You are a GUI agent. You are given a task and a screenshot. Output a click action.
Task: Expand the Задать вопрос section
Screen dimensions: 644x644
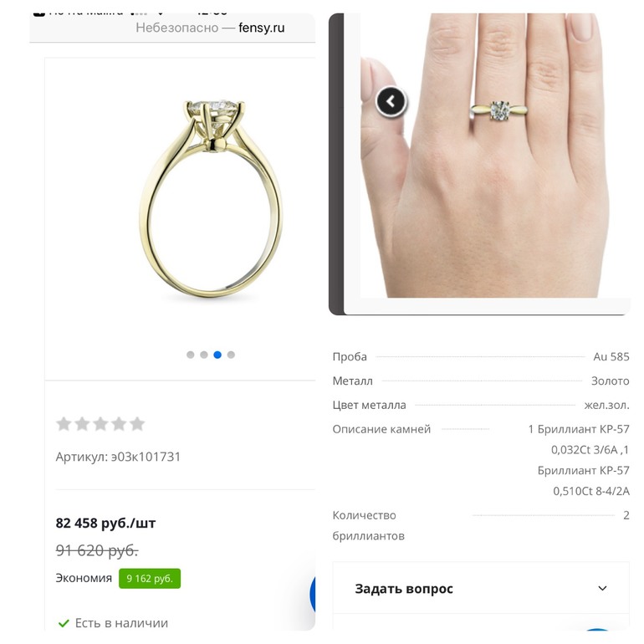[x=481, y=588]
